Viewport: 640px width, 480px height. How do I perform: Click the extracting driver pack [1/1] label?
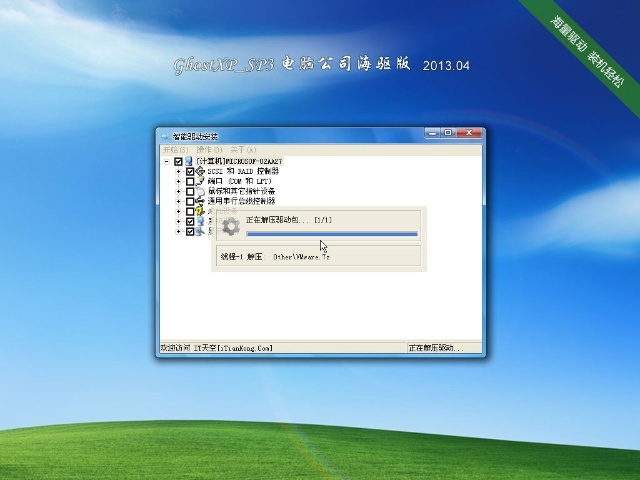tap(289, 220)
